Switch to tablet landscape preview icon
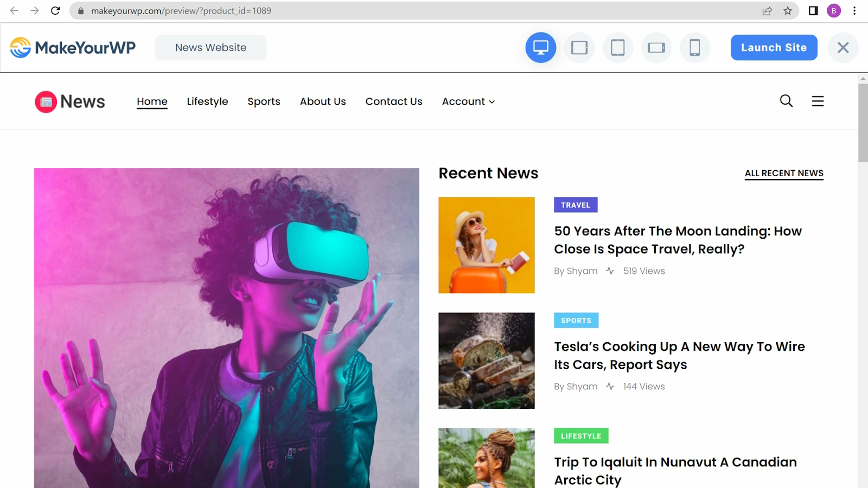Viewport: 868px width, 488px height. click(579, 48)
